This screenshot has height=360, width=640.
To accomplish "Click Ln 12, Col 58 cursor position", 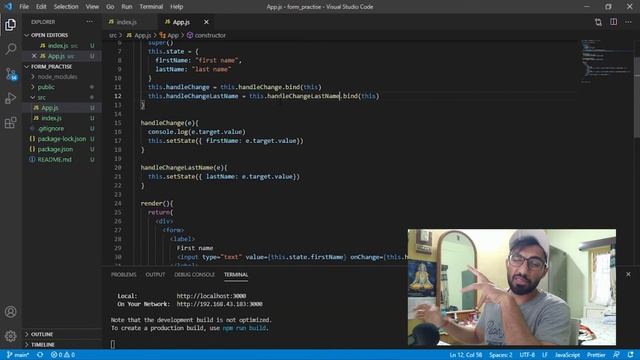I will click(x=466, y=355).
